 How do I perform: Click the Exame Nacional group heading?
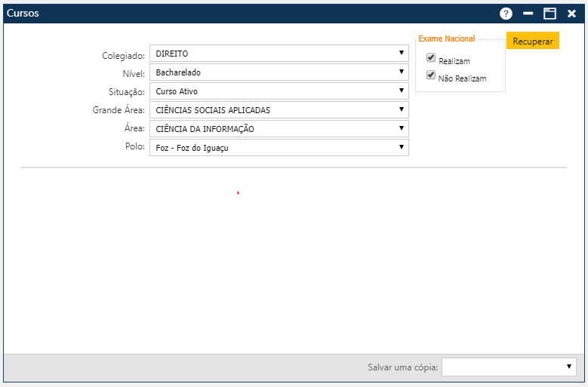coord(447,38)
